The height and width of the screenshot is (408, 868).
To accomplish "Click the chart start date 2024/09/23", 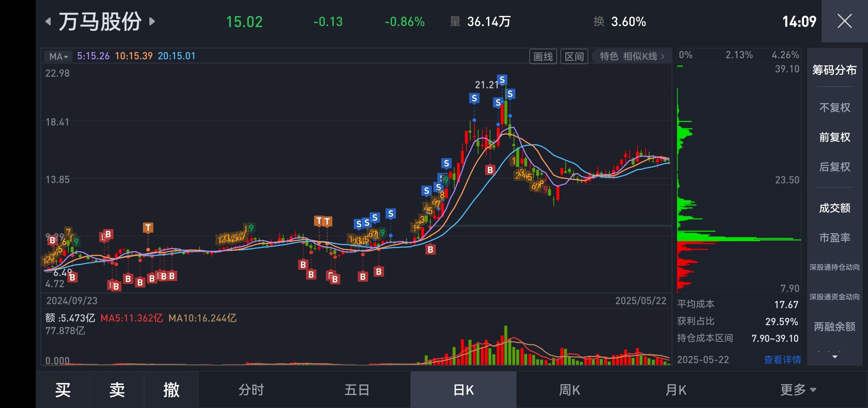I will [x=72, y=301].
